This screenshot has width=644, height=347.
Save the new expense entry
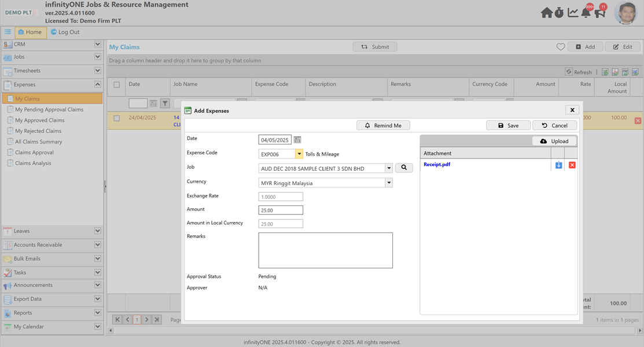(x=508, y=125)
